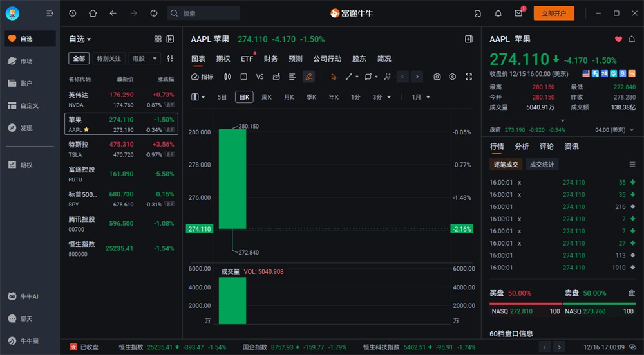Open the history clock icon
Viewport: 644px width, 355px height.
(73, 13)
